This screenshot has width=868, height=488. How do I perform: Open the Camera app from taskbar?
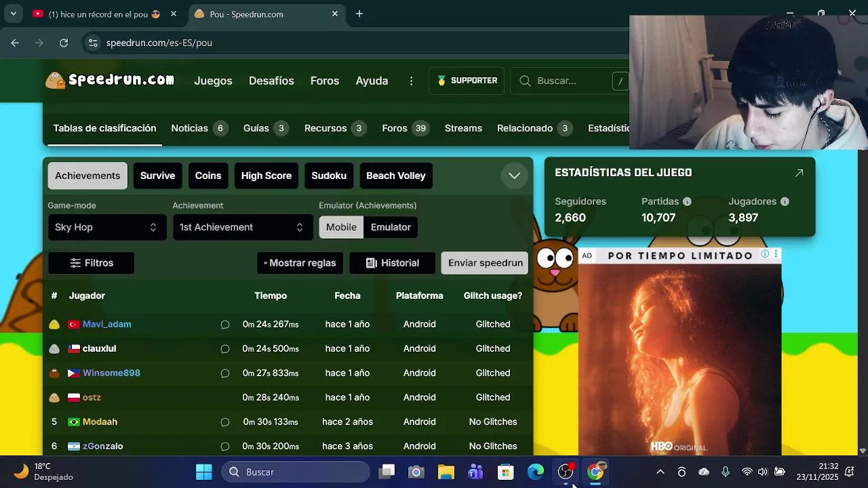point(416,472)
